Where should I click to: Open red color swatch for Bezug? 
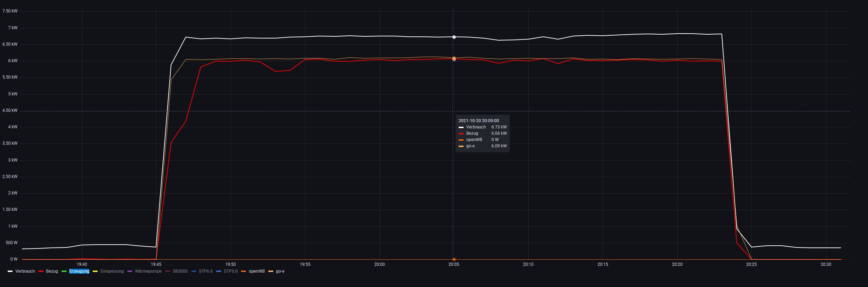[x=41, y=271]
